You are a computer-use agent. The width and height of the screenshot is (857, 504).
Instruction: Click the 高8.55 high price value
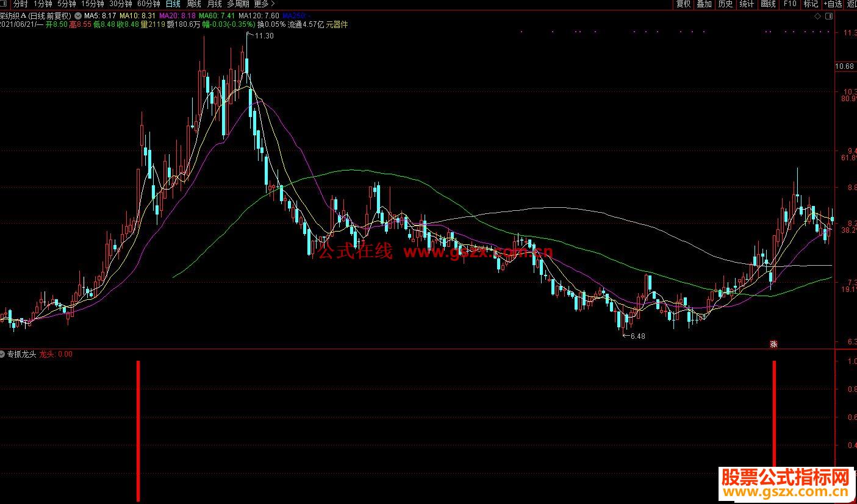point(81,24)
